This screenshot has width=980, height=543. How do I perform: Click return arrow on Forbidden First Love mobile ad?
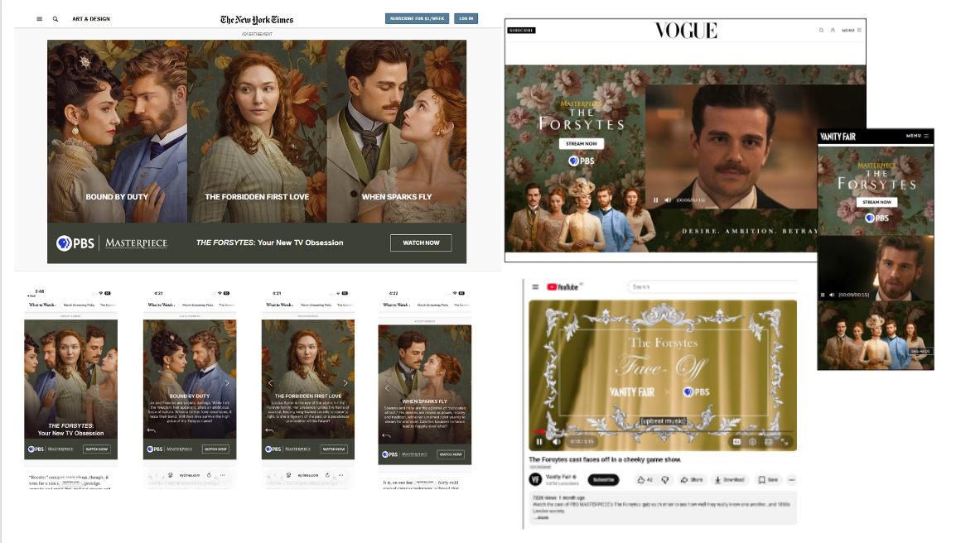pyautogui.click(x=269, y=430)
